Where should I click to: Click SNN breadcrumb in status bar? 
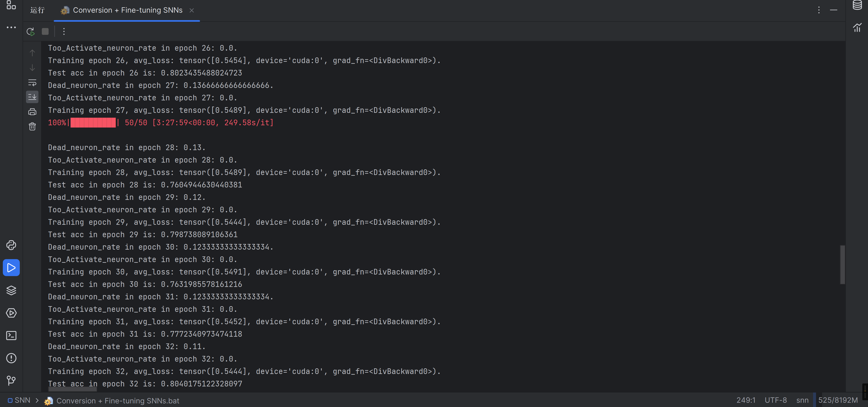(x=22, y=400)
